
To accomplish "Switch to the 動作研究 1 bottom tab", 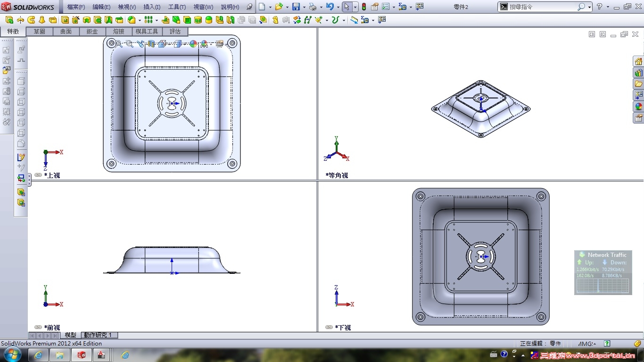I will tap(99, 335).
